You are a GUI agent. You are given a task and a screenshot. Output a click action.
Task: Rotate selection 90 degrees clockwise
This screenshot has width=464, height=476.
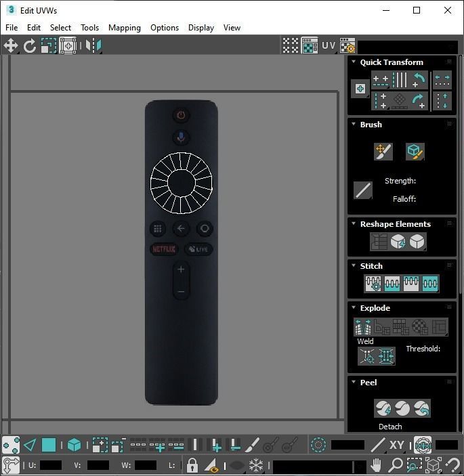tap(419, 101)
